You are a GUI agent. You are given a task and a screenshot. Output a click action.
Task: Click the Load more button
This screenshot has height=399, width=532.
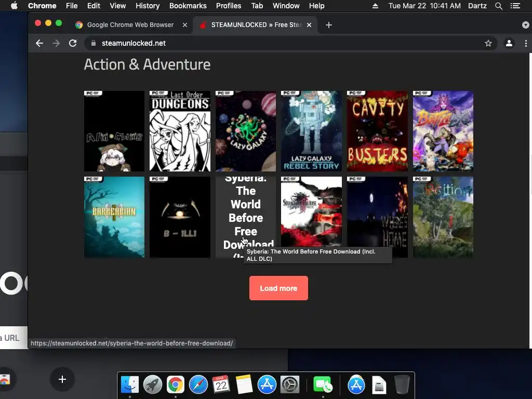coord(278,288)
